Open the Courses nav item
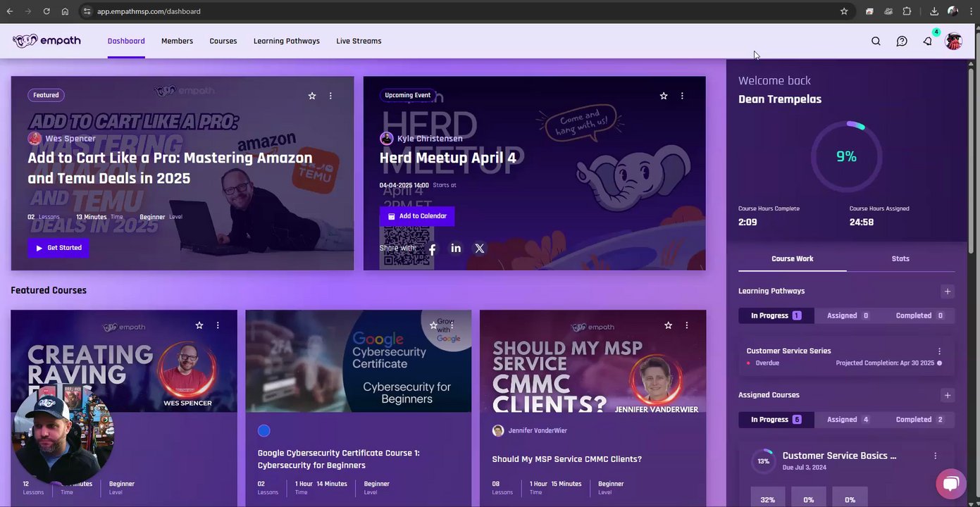 click(x=223, y=41)
